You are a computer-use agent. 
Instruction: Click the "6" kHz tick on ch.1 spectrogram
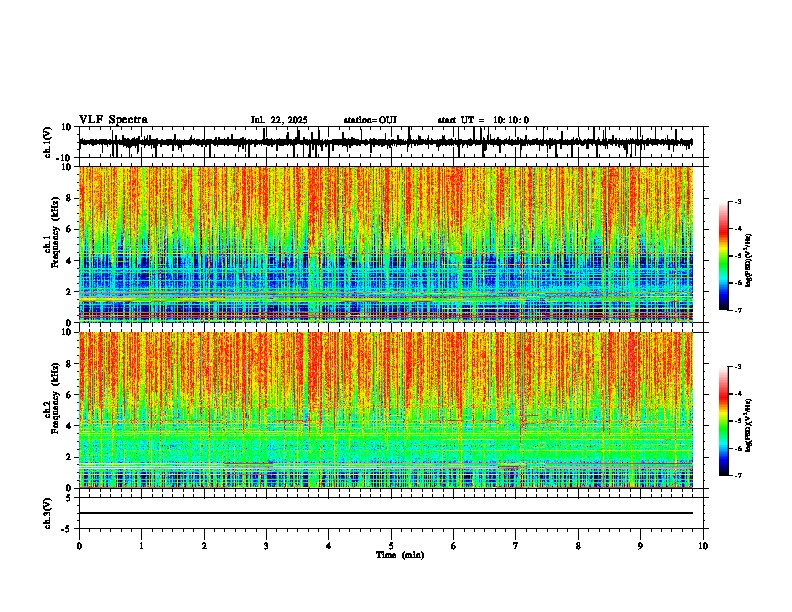[70, 229]
